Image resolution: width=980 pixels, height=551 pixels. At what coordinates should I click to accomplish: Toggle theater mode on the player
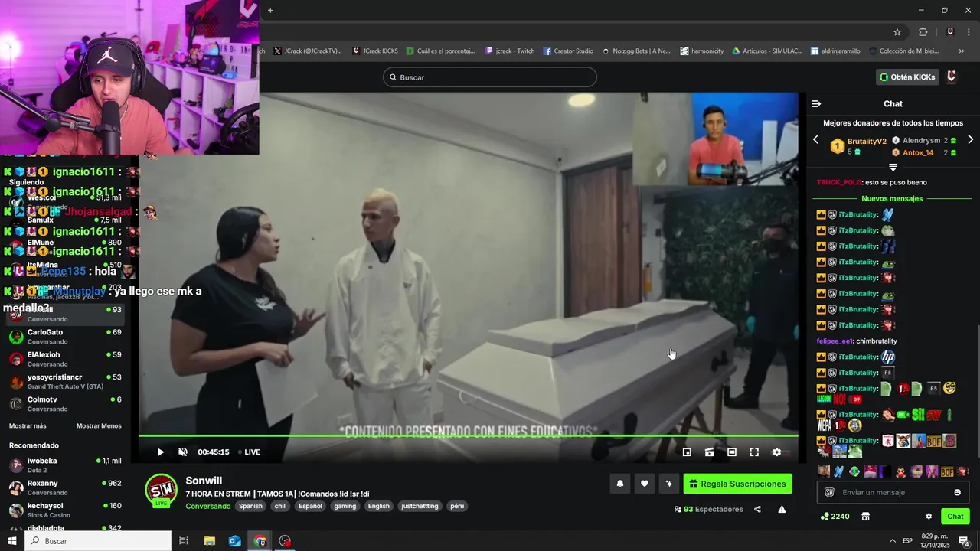coord(732,452)
